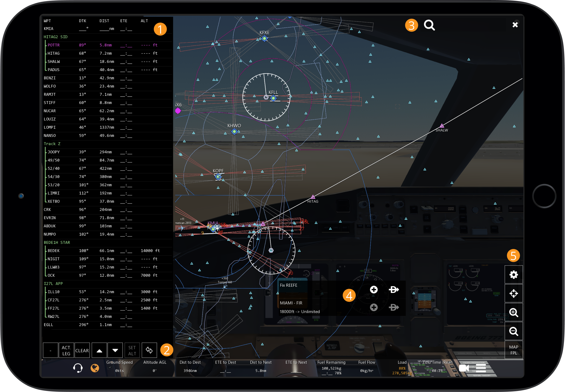Zoom in on the map
The width and height of the screenshot is (565, 392).
[x=513, y=312]
